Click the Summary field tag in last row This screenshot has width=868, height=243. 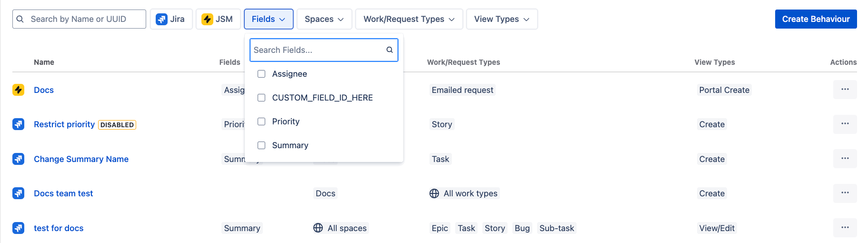(242, 228)
